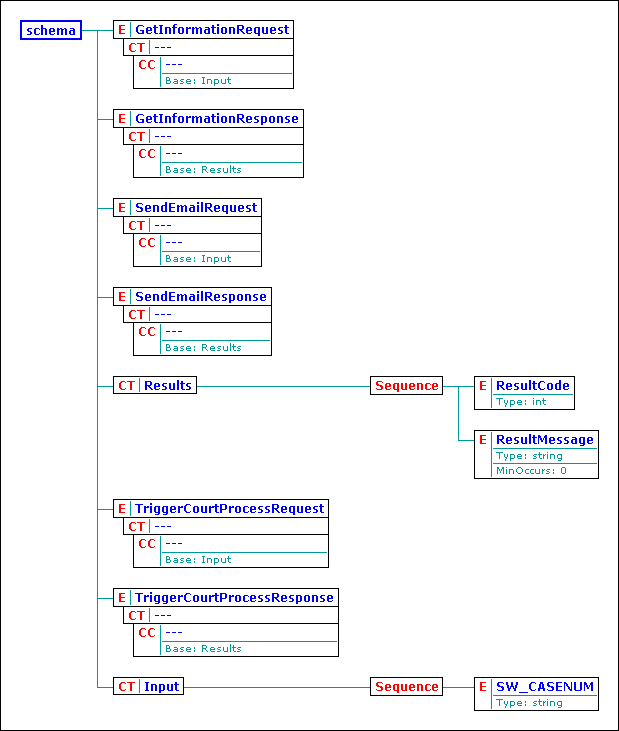The width and height of the screenshot is (619, 731).
Task: Click the CT icon beside Results
Action: (126, 386)
